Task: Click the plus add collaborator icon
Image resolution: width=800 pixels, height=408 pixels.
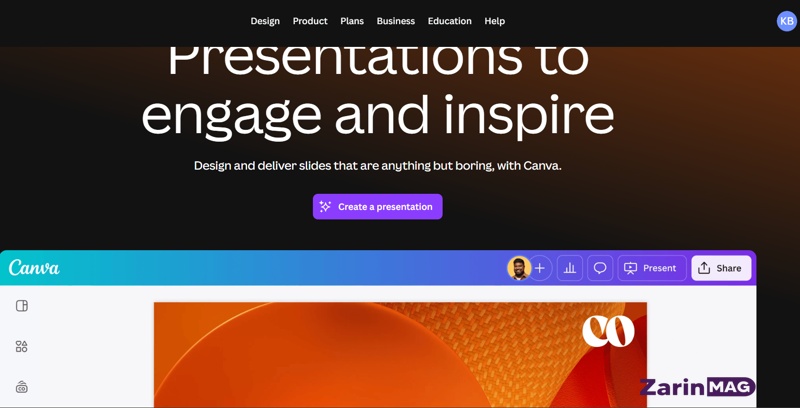Action: point(540,268)
